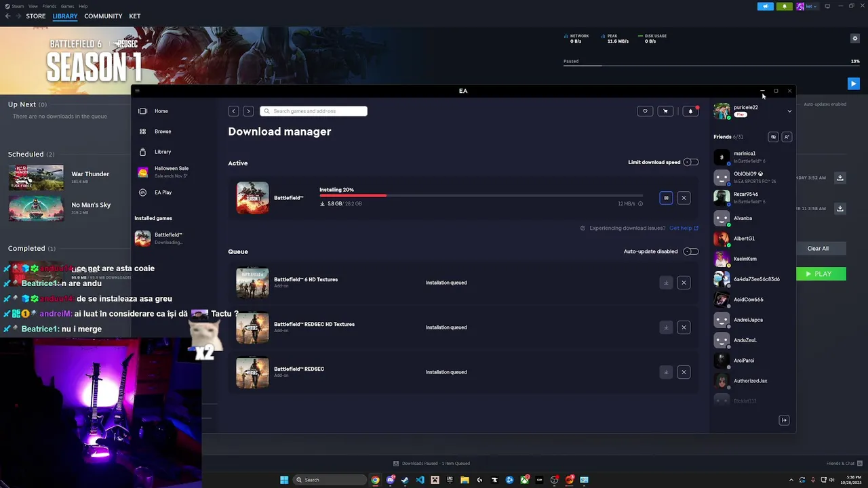Click Windows taskbar Search box
The image size is (868, 488).
[330, 480]
